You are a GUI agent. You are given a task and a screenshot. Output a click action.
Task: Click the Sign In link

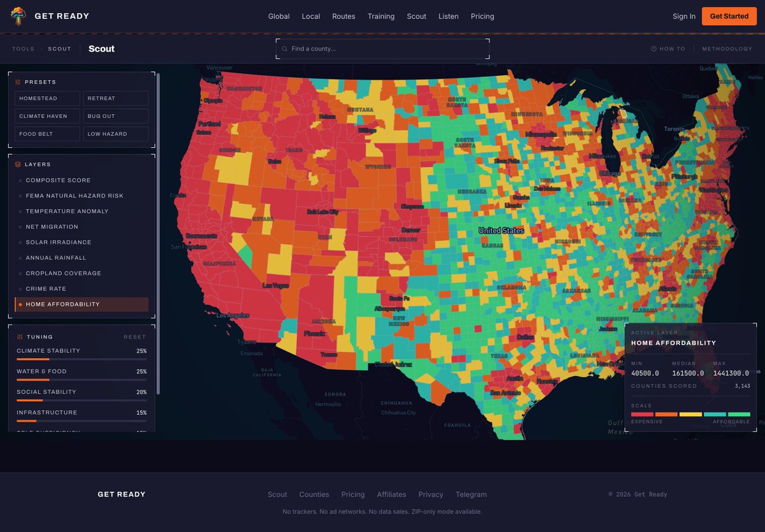point(684,17)
